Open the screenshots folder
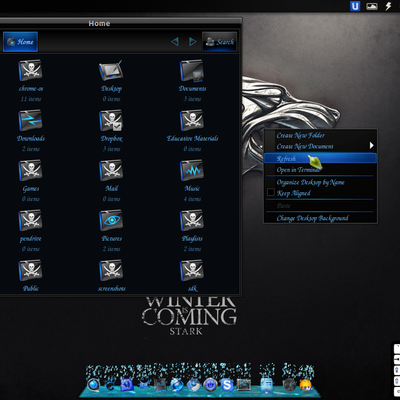The image size is (400, 400). pyautogui.click(x=111, y=270)
